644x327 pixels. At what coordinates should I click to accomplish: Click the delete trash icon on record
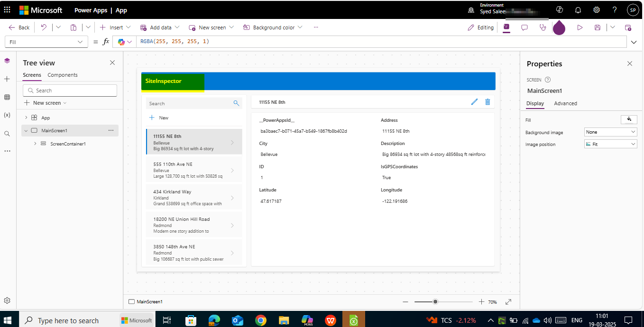[x=488, y=102]
